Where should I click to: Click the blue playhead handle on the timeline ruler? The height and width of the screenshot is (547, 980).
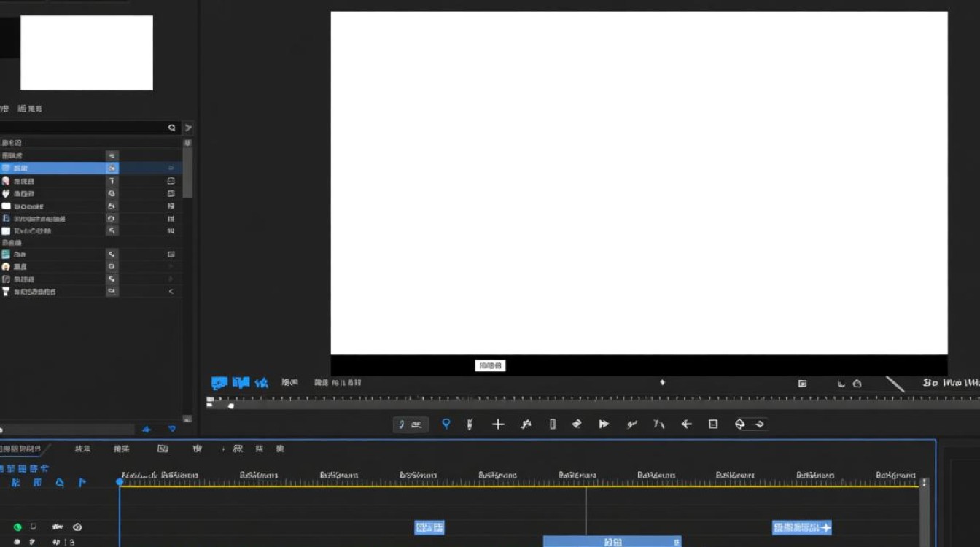point(120,481)
